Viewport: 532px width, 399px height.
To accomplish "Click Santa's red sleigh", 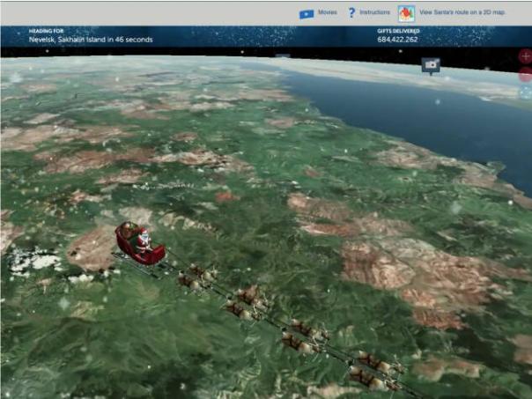I will (139, 245).
